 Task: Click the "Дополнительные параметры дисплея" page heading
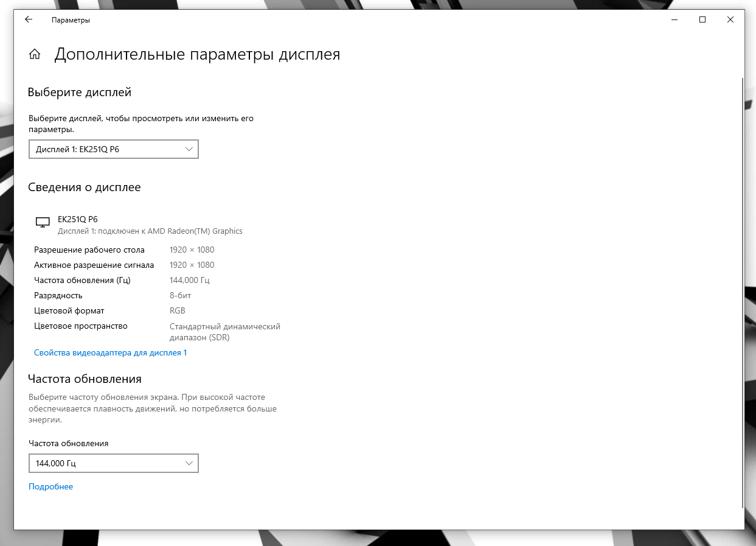coord(197,55)
